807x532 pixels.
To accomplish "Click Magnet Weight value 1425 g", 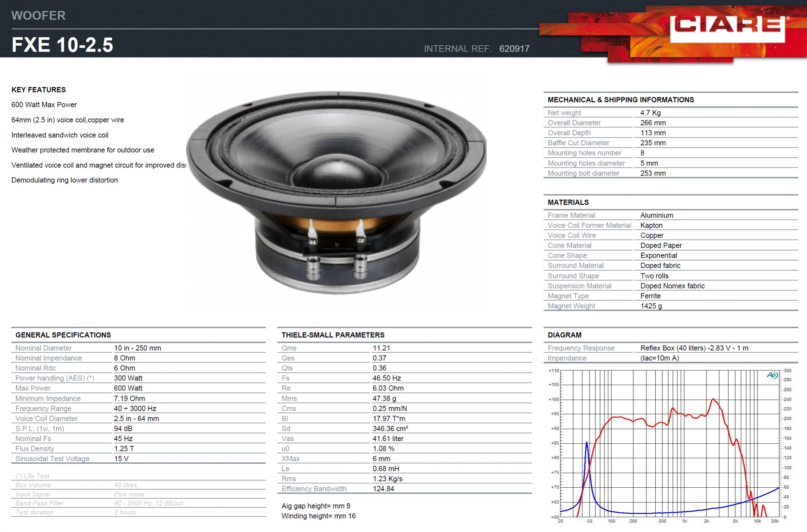I will tap(651, 306).
